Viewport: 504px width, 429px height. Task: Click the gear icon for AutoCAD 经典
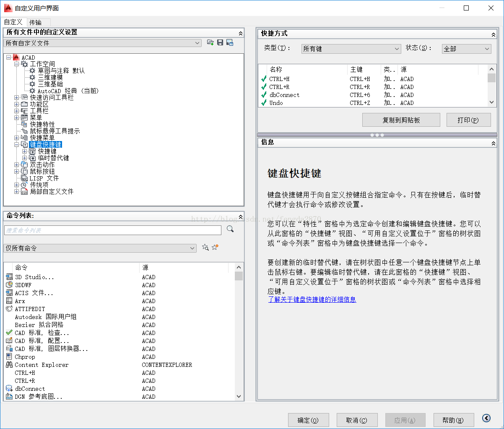point(32,91)
